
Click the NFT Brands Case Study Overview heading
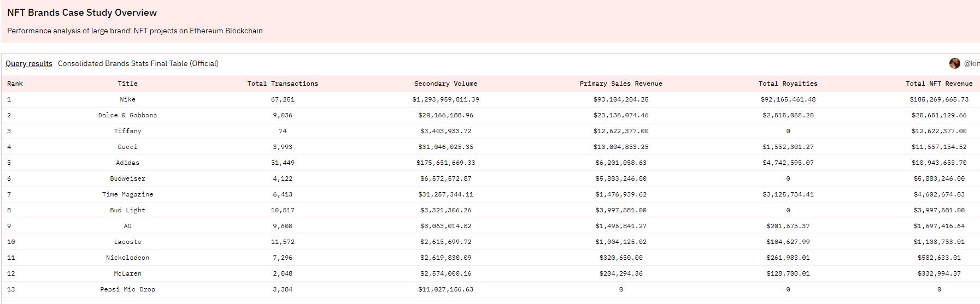[x=82, y=13]
